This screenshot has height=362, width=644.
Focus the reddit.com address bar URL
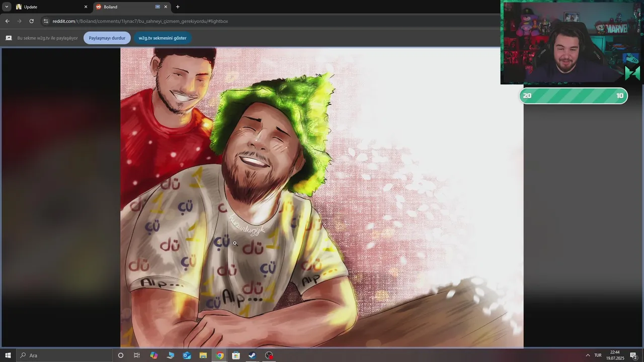point(140,21)
